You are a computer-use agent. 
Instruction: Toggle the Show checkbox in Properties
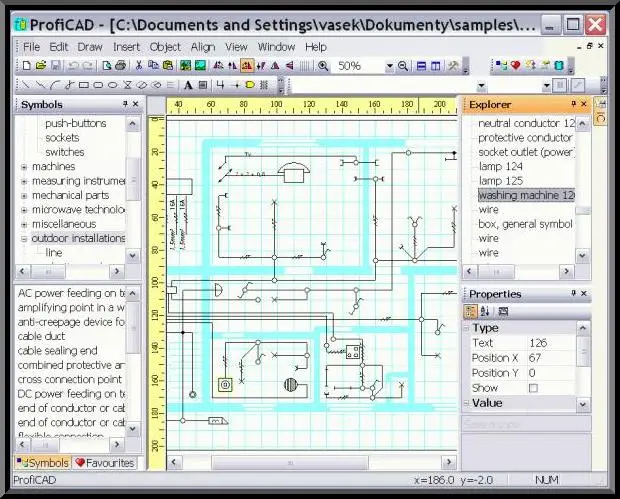click(x=533, y=388)
